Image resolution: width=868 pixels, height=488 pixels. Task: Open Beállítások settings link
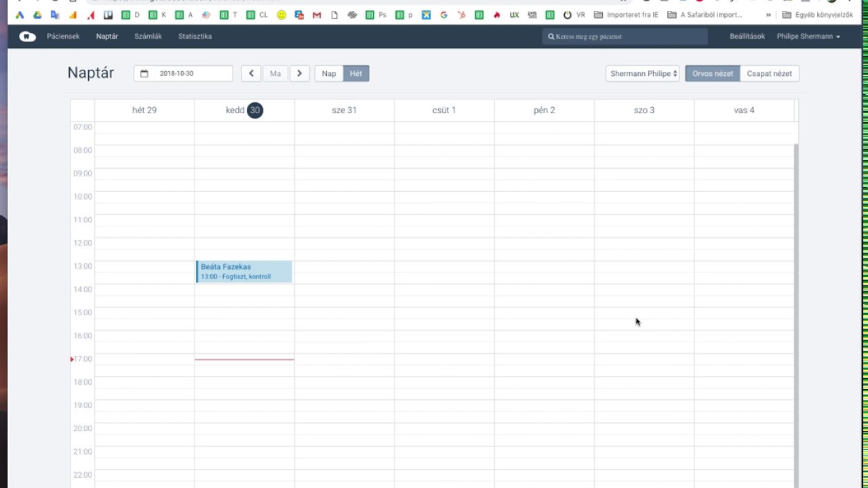point(747,37)
